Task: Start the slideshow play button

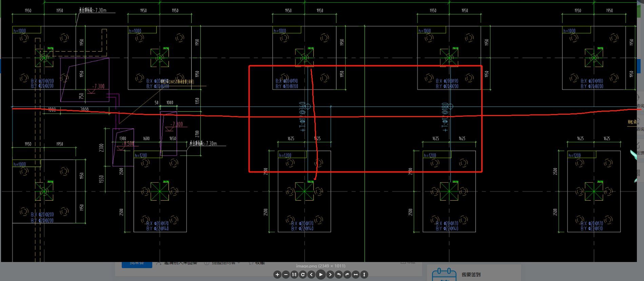Action: coord(321,275)
